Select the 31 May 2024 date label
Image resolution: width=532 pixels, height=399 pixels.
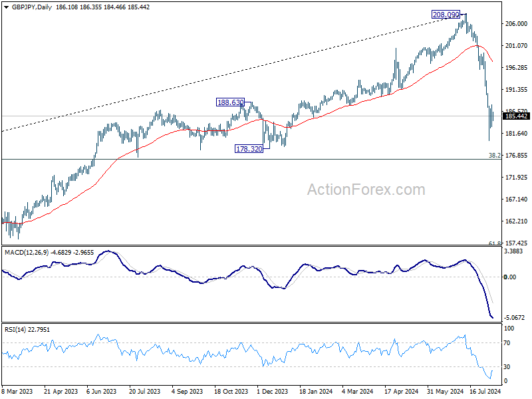tap(445, 392)
